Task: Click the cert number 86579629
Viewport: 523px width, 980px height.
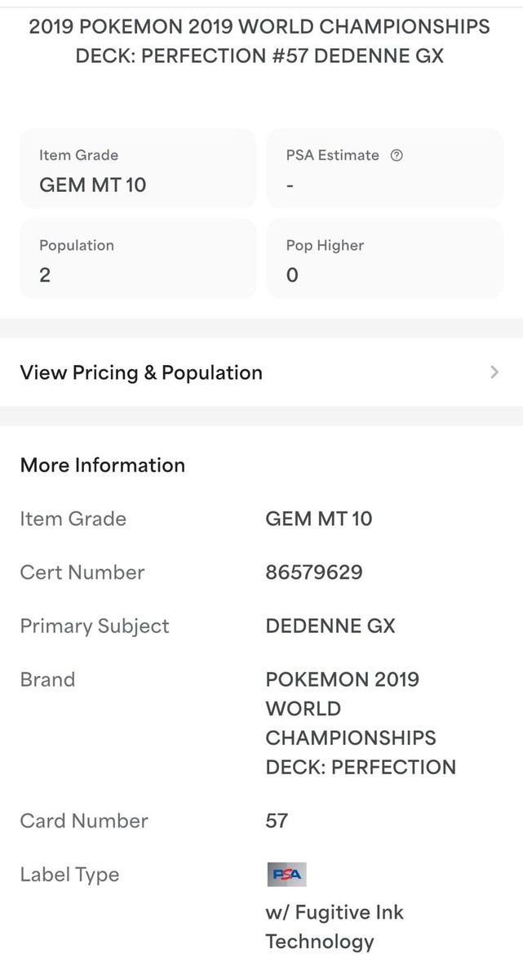Action: (314, 572)
